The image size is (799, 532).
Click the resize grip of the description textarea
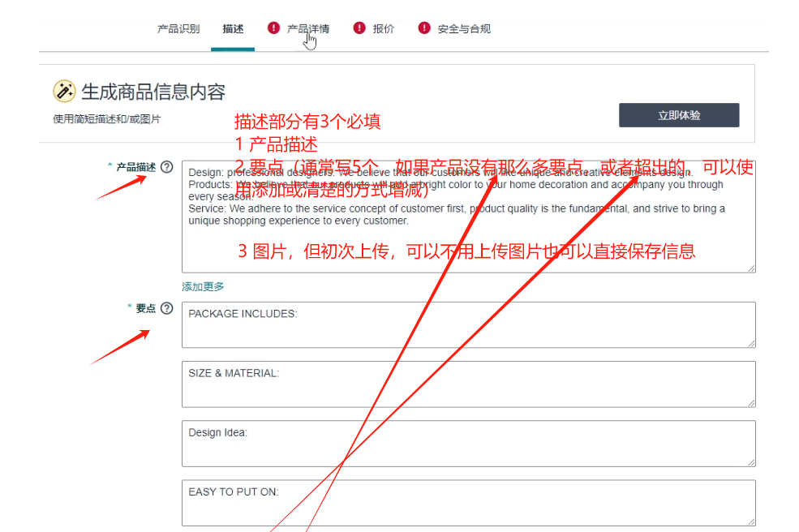750,268
